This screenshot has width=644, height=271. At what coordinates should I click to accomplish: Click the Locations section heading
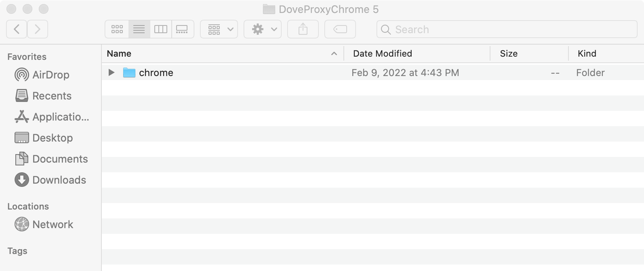(x=28, y=206)
